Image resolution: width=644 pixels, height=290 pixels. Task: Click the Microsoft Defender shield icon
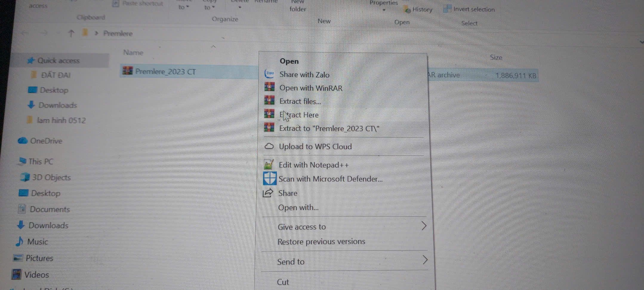coord(269,178)
